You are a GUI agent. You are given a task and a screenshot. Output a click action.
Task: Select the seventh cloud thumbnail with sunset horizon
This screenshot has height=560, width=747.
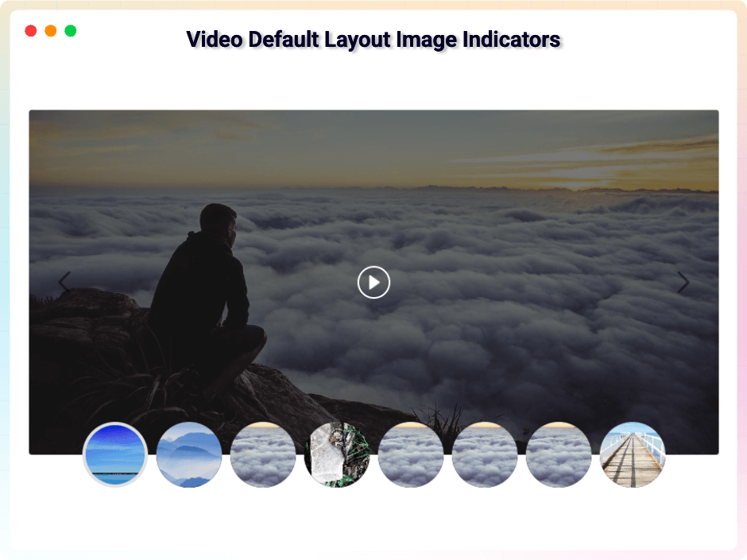point(558,455)
